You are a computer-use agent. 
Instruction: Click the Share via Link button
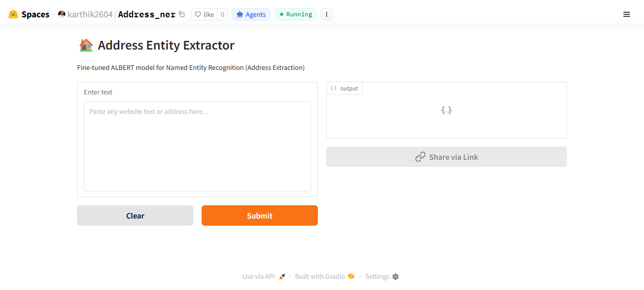pos(447,157)
